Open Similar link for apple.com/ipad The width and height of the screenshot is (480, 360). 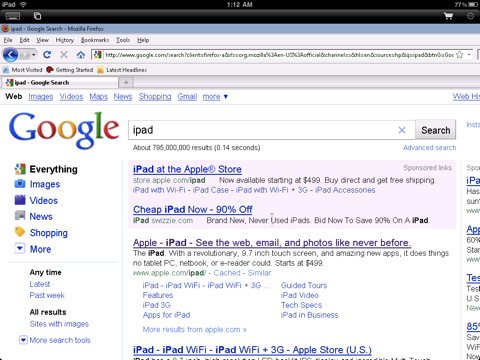[259, 273]
